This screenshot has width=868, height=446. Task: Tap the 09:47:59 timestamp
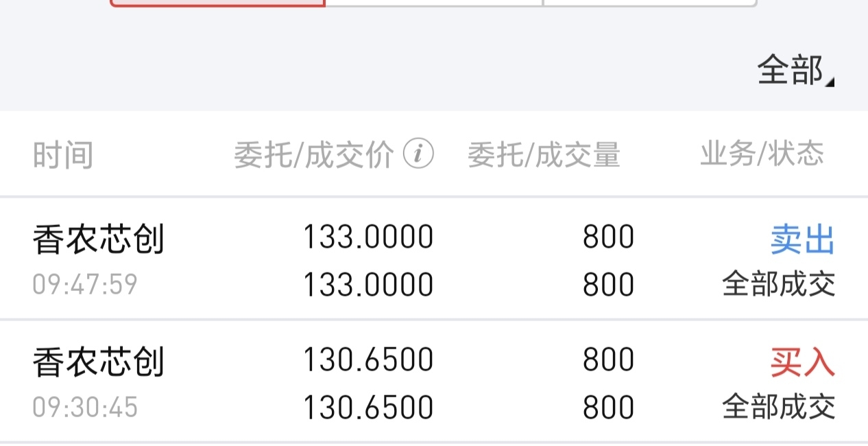85,284
